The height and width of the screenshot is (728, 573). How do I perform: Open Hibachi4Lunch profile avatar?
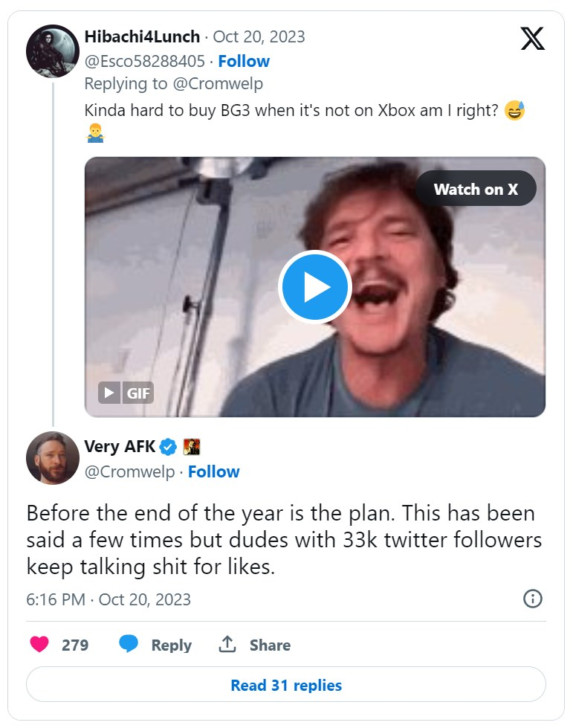(53, 51)
